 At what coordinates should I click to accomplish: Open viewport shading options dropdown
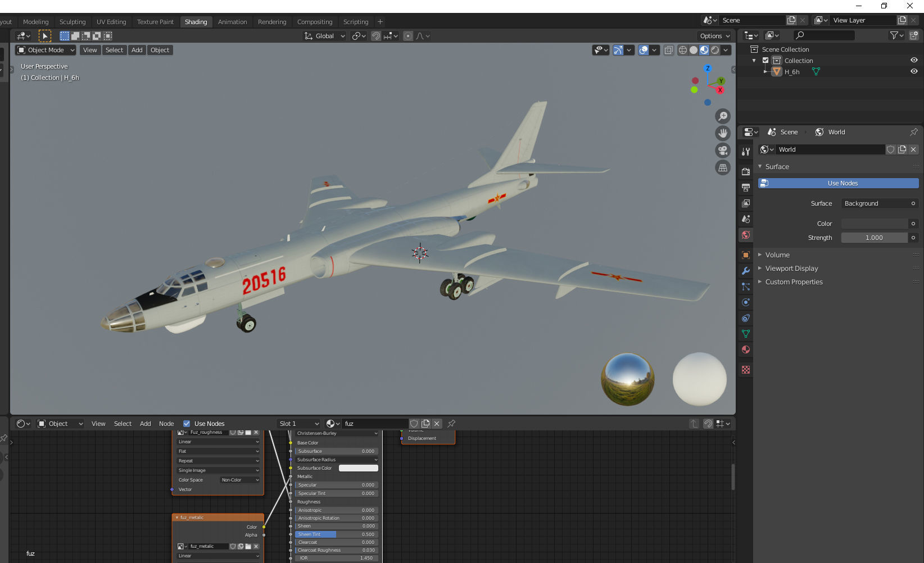point(726,50)
